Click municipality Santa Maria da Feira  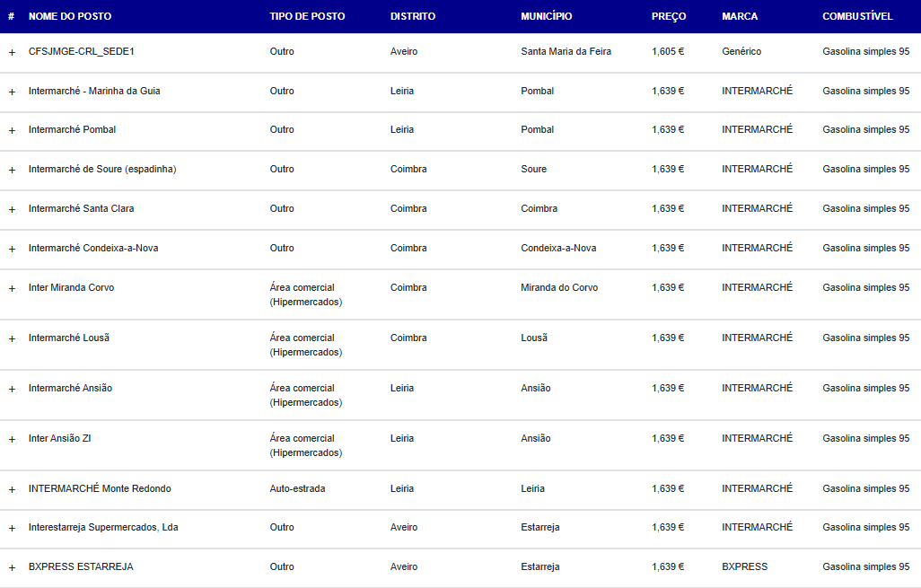point(566,52)
